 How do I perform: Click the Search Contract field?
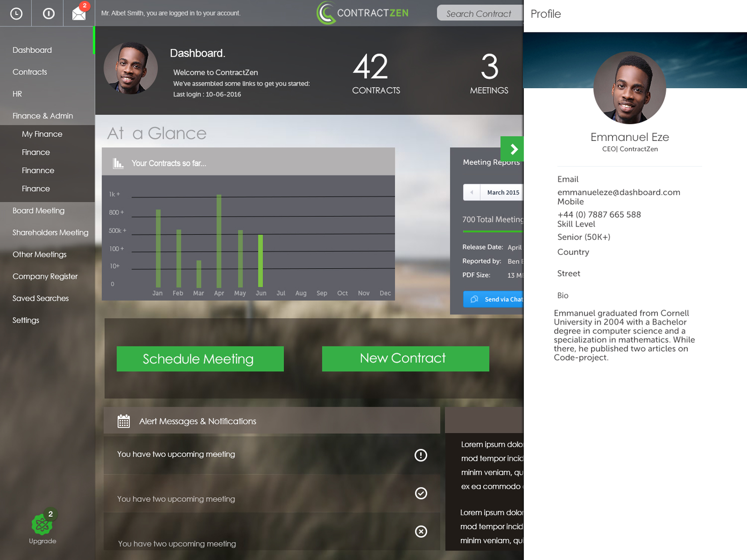point(480,13)
